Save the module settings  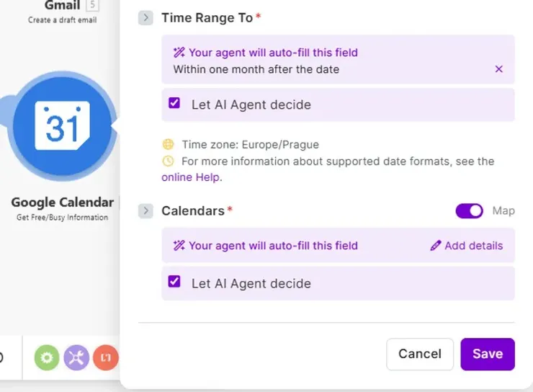(x=488, y=354)
